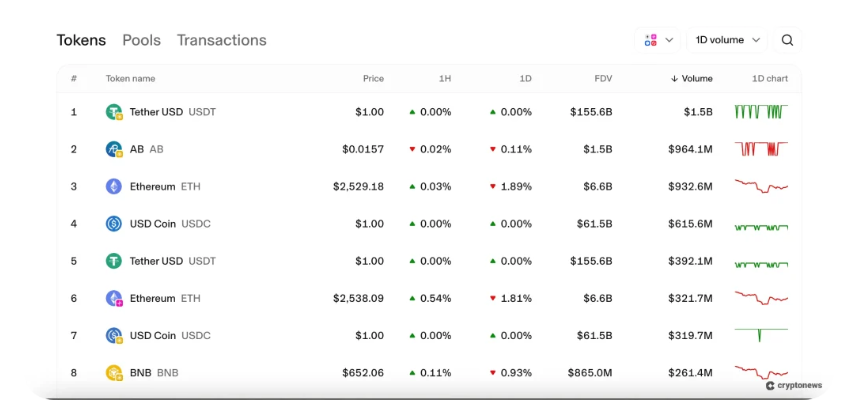Screen dimensions: 862x413
Task: Click the 1D chart sparkline for Tether row 1
Action: 761,112
